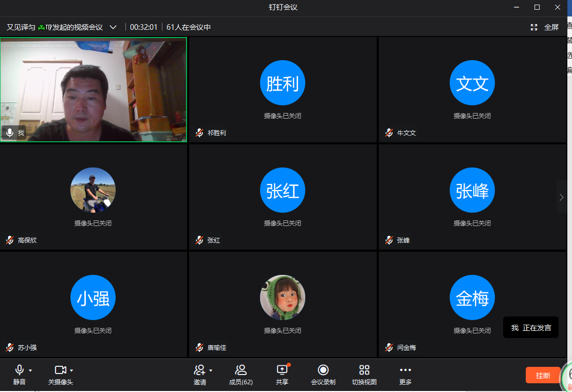
Task: Open the more options menu
Action: tap(405, 370)
